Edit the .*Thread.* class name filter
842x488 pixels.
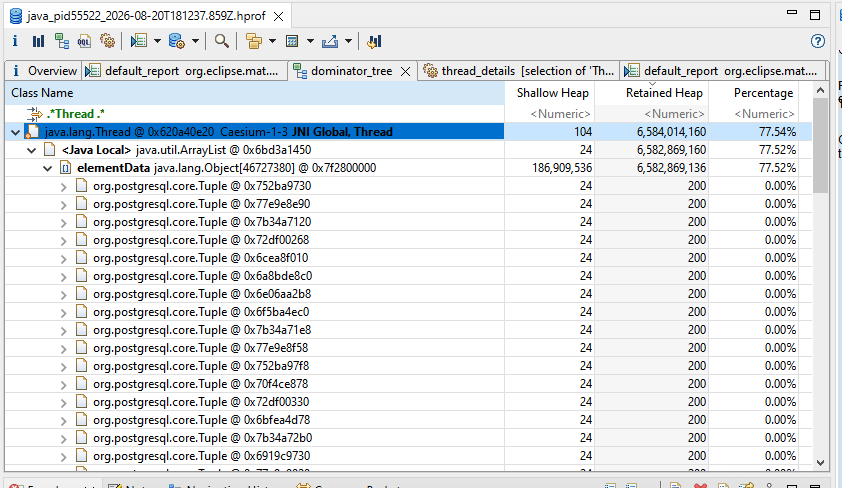coord(75,114)
